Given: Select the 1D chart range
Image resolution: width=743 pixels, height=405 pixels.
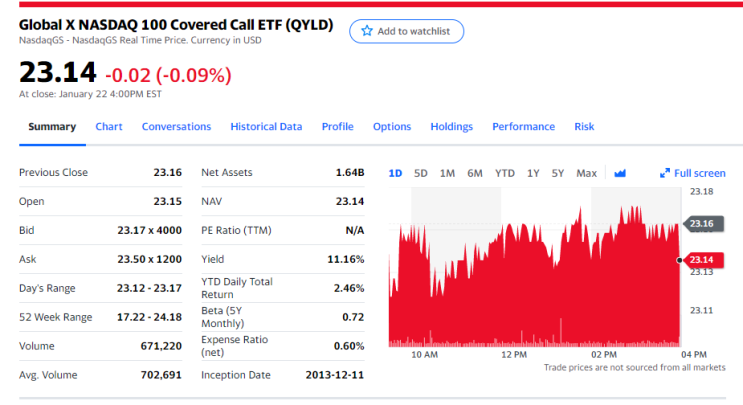Looking at the screenshot, I should [395, 173].
